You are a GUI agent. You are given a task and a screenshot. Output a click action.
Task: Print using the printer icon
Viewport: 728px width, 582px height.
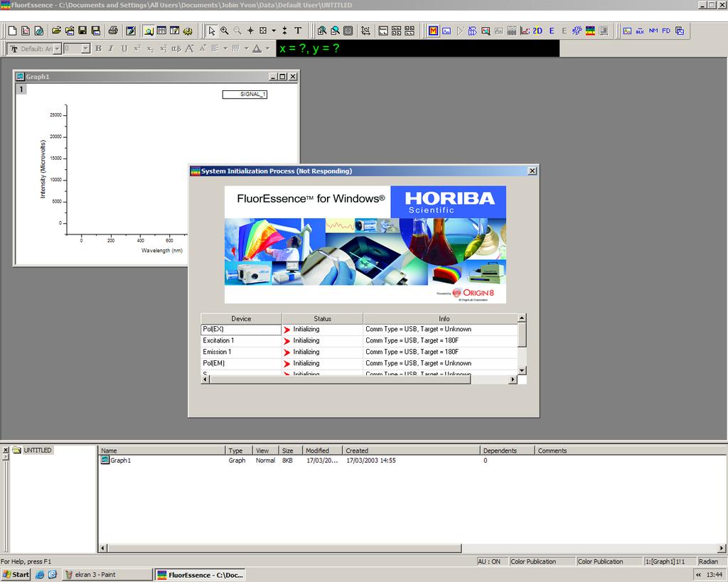113,31
